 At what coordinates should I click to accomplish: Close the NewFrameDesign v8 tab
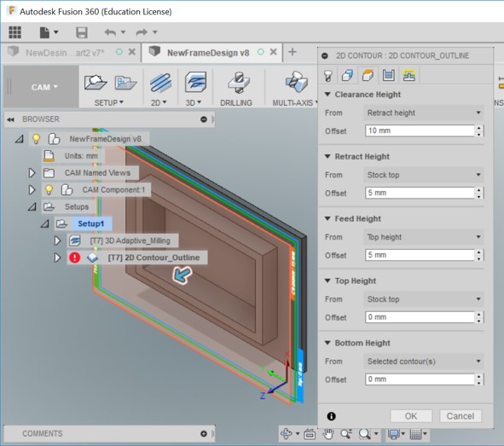[x=274, y=52]
